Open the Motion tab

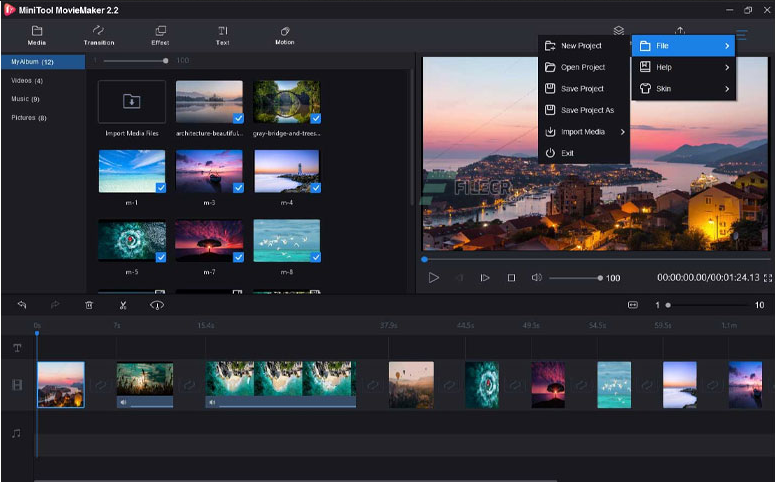(285, 36)
